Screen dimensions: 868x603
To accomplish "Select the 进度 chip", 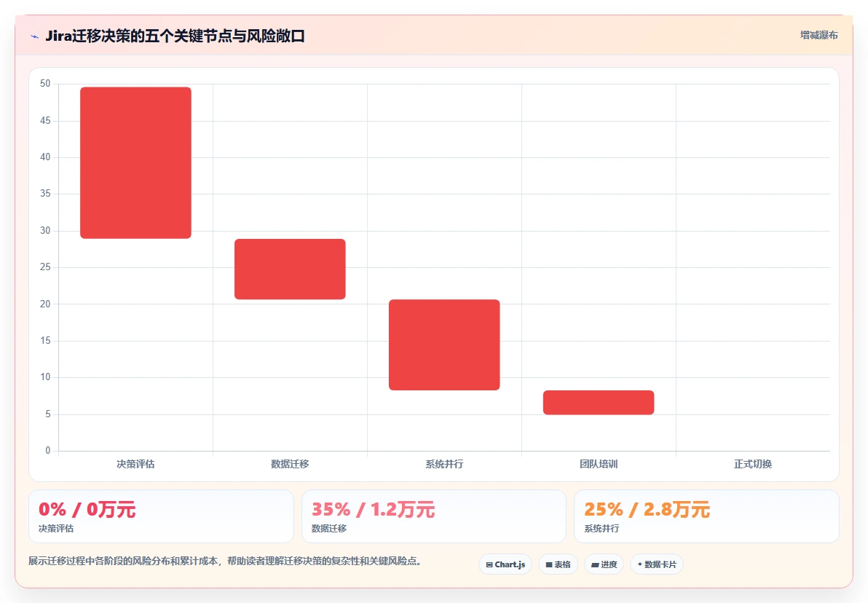I will tap(604, 564).
